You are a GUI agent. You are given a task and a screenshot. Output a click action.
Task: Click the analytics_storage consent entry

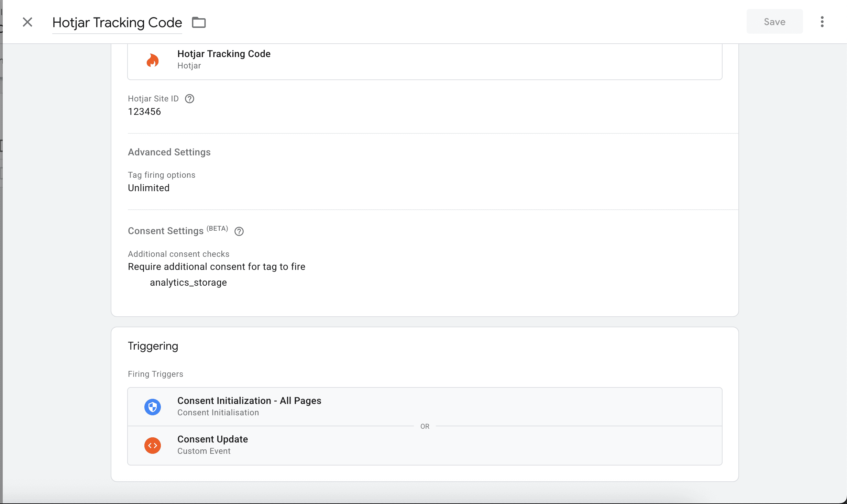[x=188, y=283]
